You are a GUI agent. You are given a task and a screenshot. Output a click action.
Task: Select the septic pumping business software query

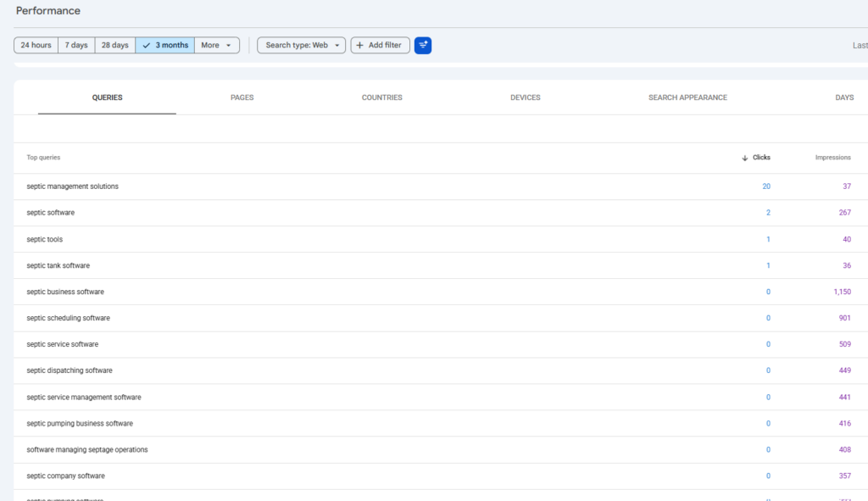[80, 424]
